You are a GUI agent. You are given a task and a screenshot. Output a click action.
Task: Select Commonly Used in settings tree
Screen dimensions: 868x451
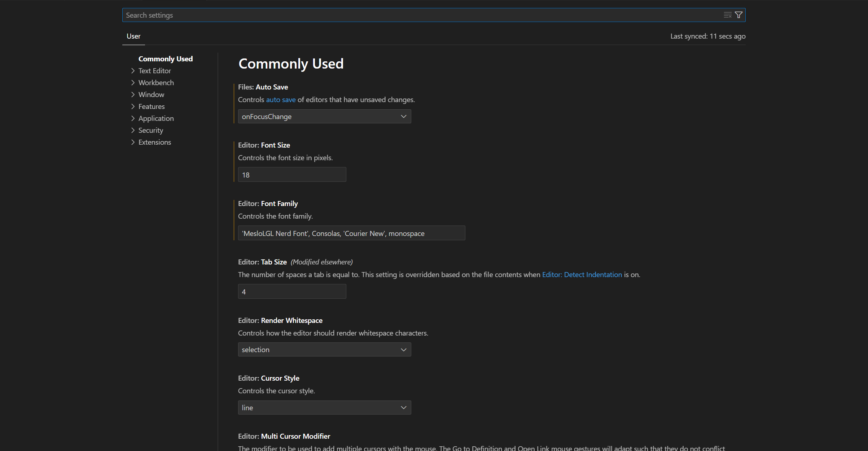pyautogui.click(x=165, y=59)
